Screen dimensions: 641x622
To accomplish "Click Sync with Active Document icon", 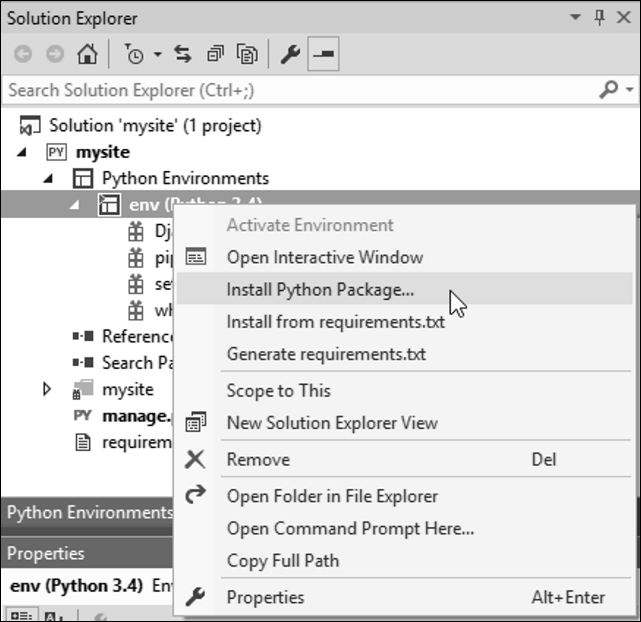I will (183, 54).
